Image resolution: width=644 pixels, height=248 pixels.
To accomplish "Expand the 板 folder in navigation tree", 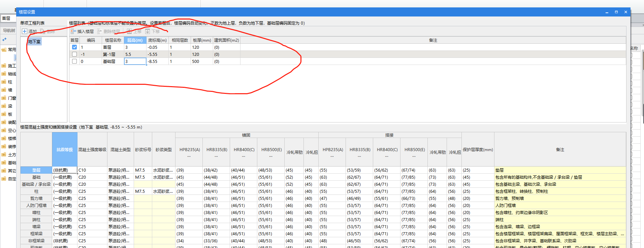I will [x=4, y=114].
